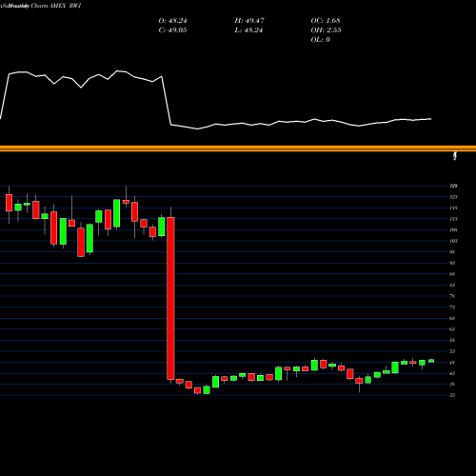Click the price axis label '92'
Screen dimensions: 476x476
(x=452, y=263)
